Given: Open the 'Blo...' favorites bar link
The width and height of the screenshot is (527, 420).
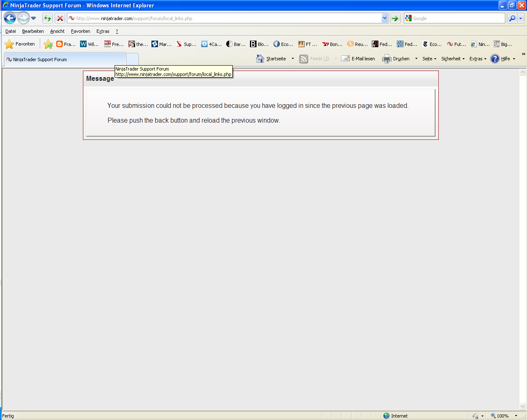Looking at the screenshot, I should [x=259, y=44].
